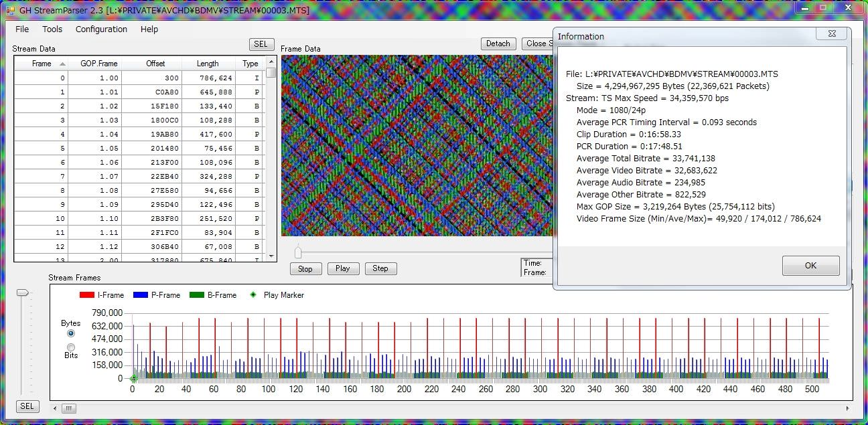Click the Play button
Screen dimensions: 868x425
coord(342,268)
